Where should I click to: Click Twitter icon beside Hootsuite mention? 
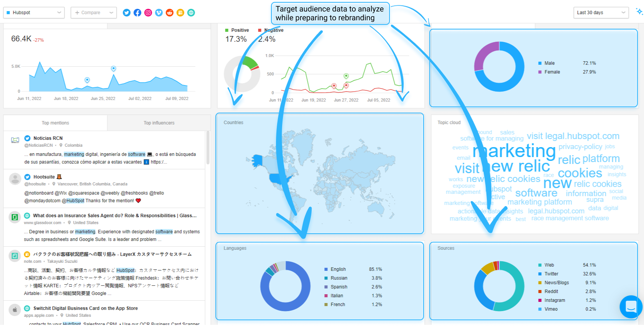coord(27,177)
